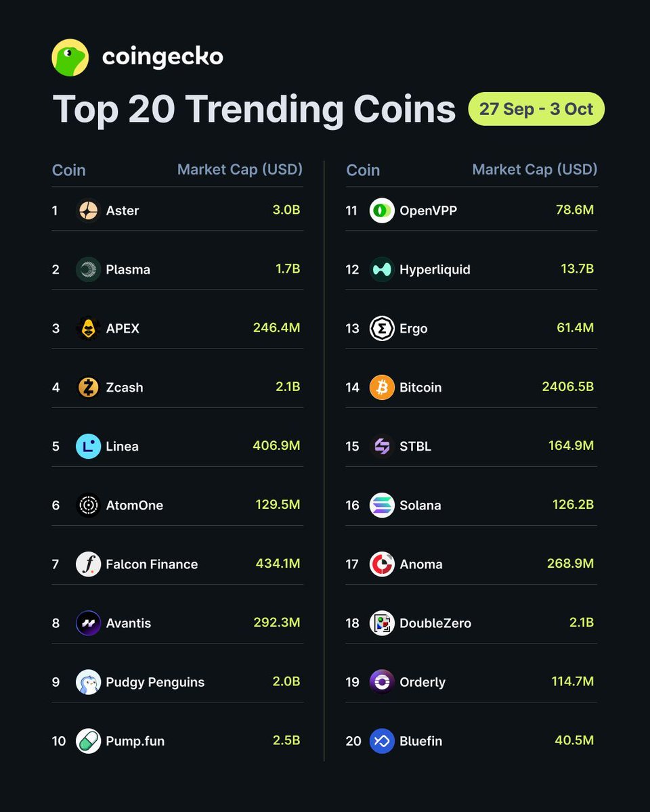Screen dimensions: 650x812
Task: Click the Falcon Finance name
Action: (x=152, y=564)
